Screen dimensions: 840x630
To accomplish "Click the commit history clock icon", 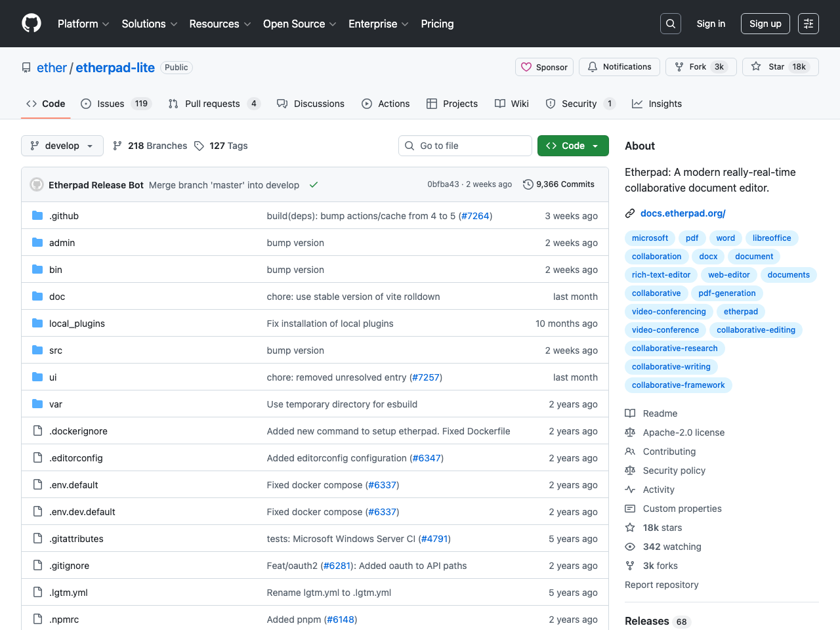I will tap(528, 184).
